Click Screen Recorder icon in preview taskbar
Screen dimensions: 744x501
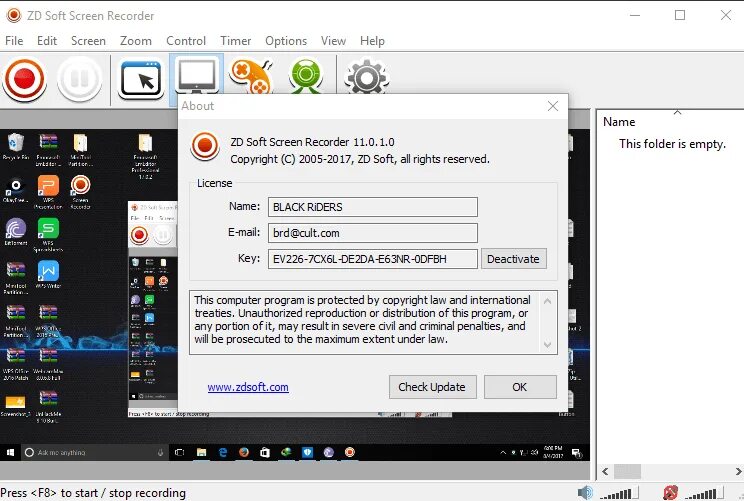point(350,453)
